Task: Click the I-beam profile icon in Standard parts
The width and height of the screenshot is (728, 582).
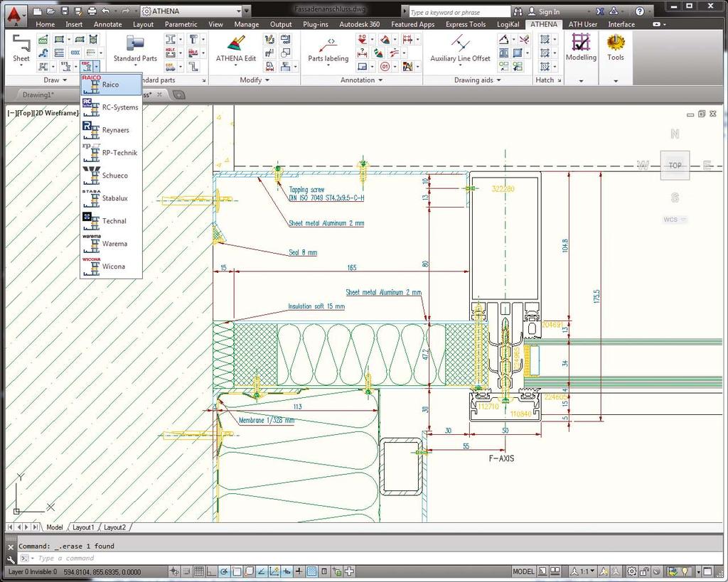Action: coord(171,40)
